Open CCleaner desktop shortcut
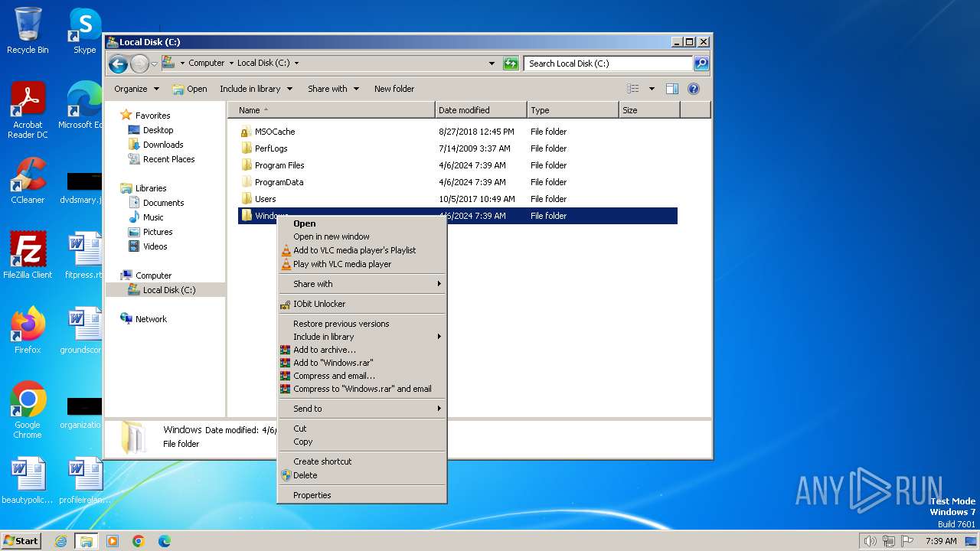This screenshot has height=551, width=980. [28, 181]
